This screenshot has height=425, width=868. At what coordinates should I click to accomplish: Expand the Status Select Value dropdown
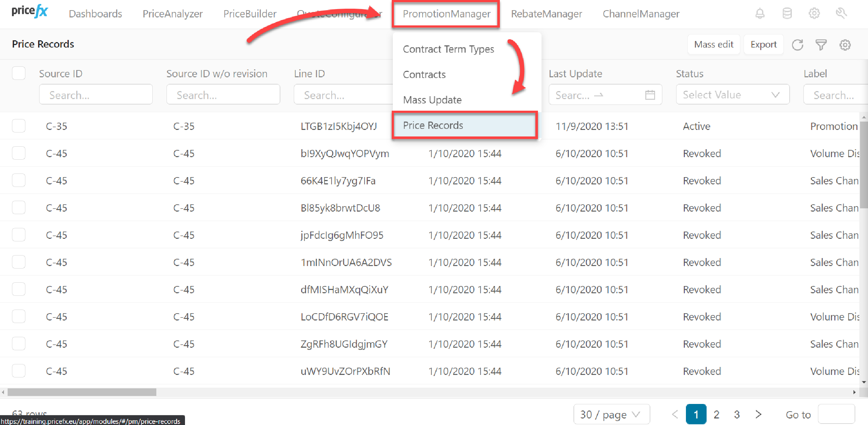tap(732, 95)
